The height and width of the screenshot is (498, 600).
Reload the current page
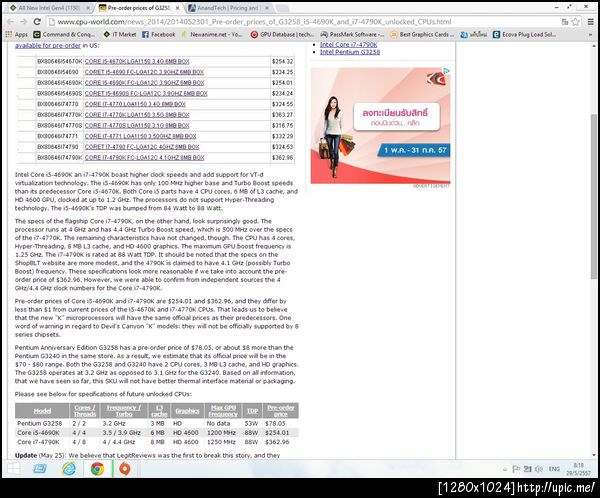37,22
